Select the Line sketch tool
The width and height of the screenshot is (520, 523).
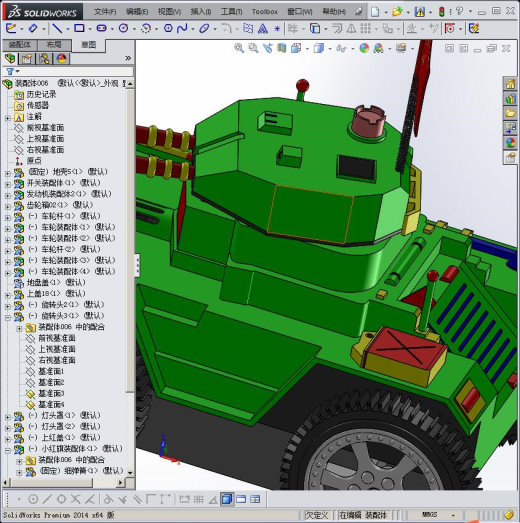click(x=57, y=28)
